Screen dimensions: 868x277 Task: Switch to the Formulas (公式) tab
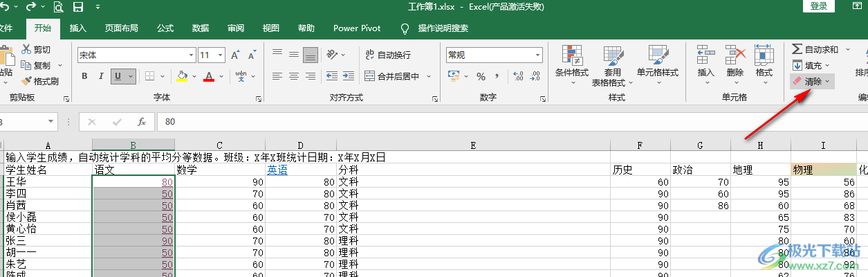coord(165,28)
